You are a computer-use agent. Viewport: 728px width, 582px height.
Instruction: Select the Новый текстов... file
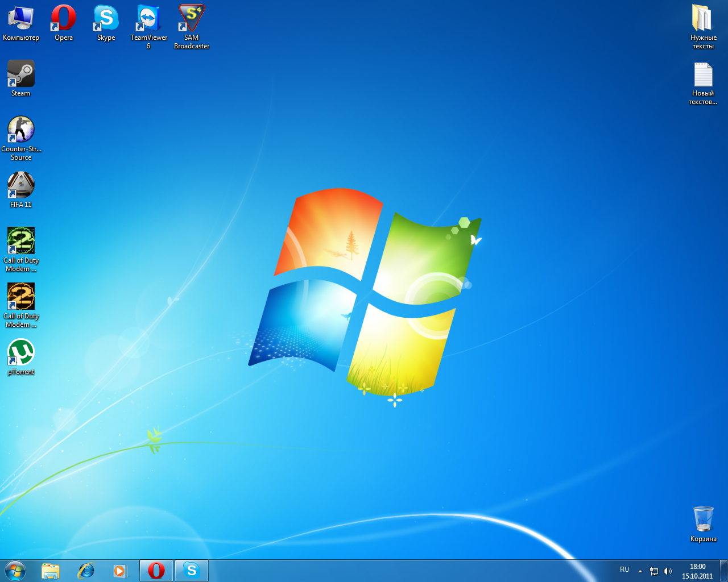[x=703, y=83]
